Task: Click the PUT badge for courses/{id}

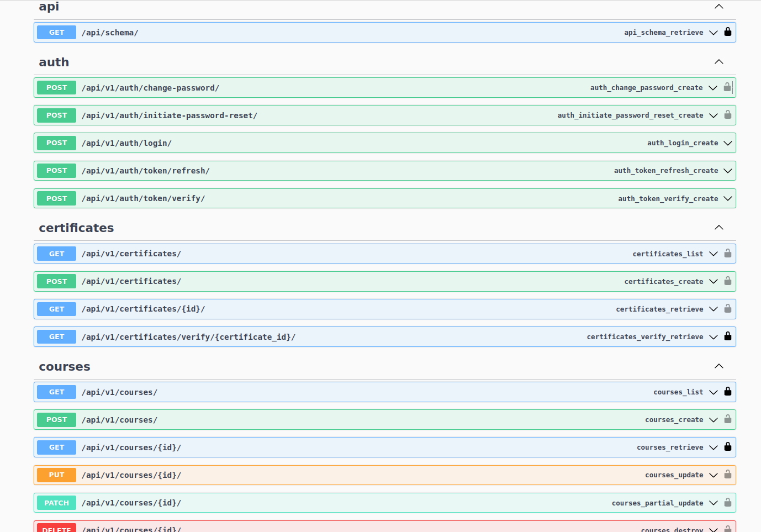Action: [56, 475]
